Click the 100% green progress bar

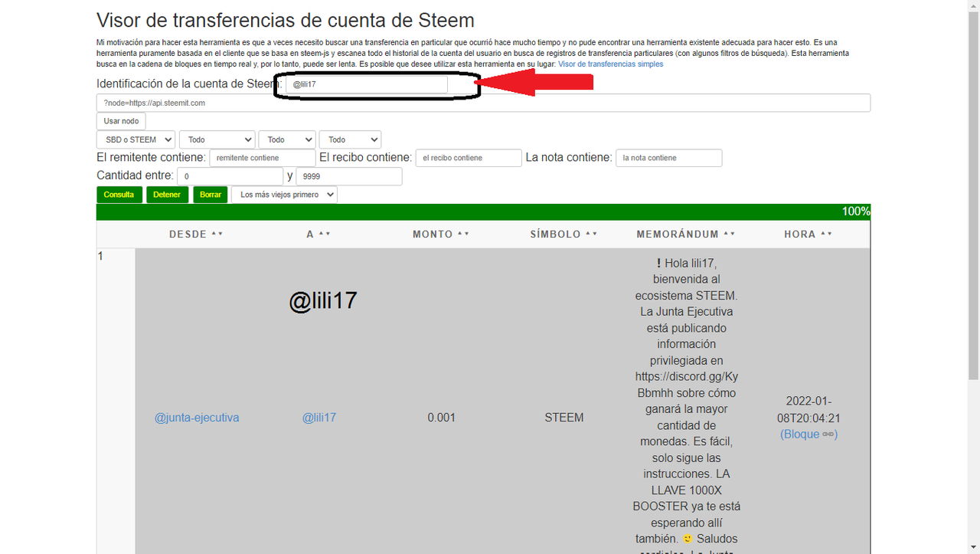[483, 211]
